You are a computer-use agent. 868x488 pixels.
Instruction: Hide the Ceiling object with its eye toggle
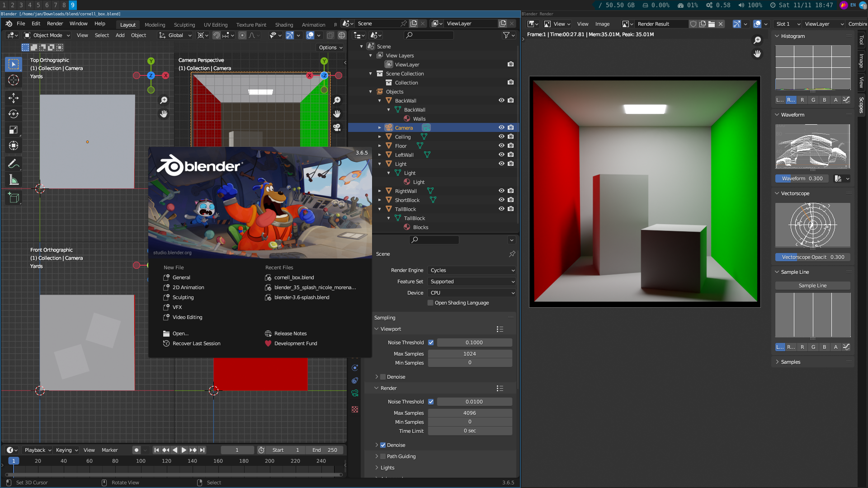click(x=501, y=136)
